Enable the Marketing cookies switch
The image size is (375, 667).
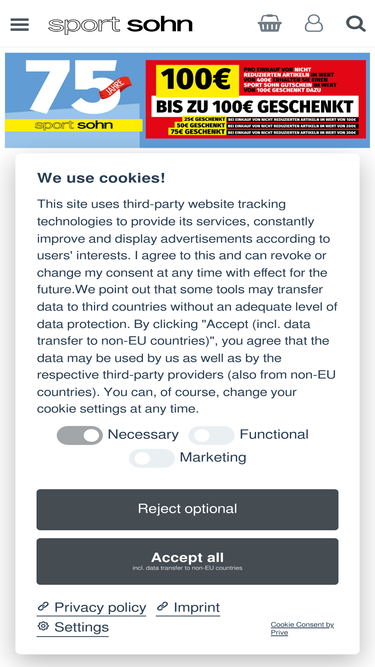click(x=152, y=458)
